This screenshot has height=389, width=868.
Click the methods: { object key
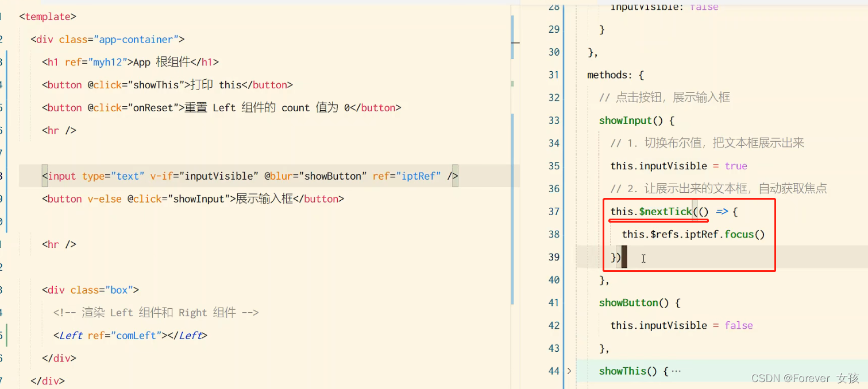pos(609,74)
